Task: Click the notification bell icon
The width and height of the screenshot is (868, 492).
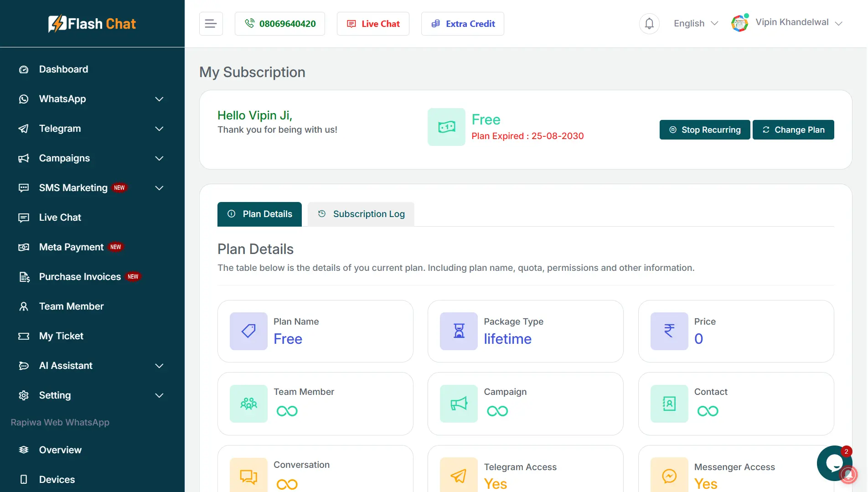Action: pos(649,24)
